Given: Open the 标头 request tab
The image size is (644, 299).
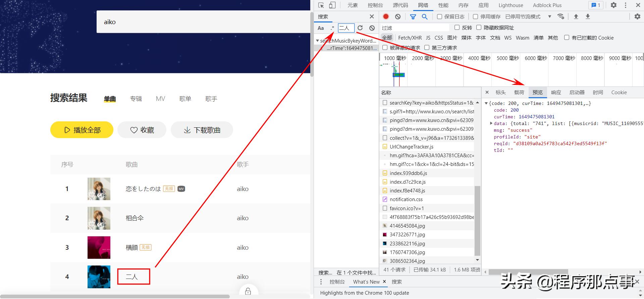Looking at the screenshot, I should [500, 92].
